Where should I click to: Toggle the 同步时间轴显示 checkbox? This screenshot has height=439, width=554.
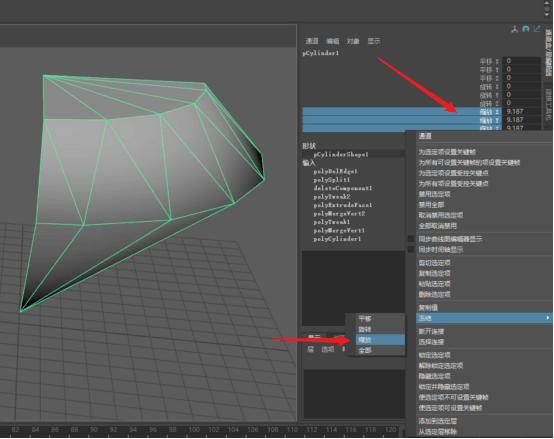(411, 250)
